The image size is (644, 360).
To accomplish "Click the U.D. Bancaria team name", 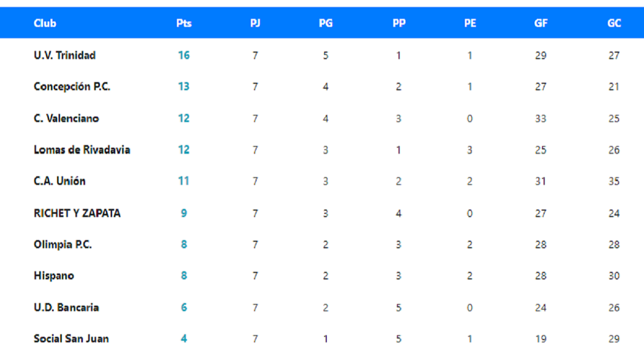I will tap(66, 307).
